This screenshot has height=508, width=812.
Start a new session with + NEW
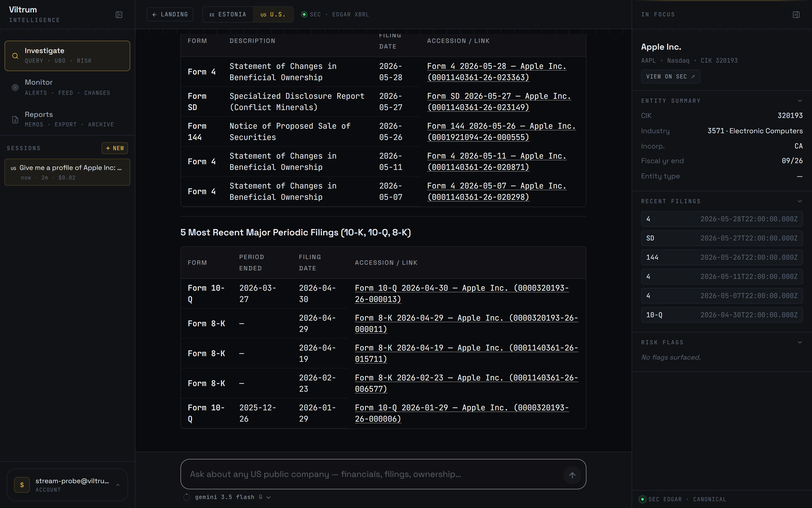(115, 148)
